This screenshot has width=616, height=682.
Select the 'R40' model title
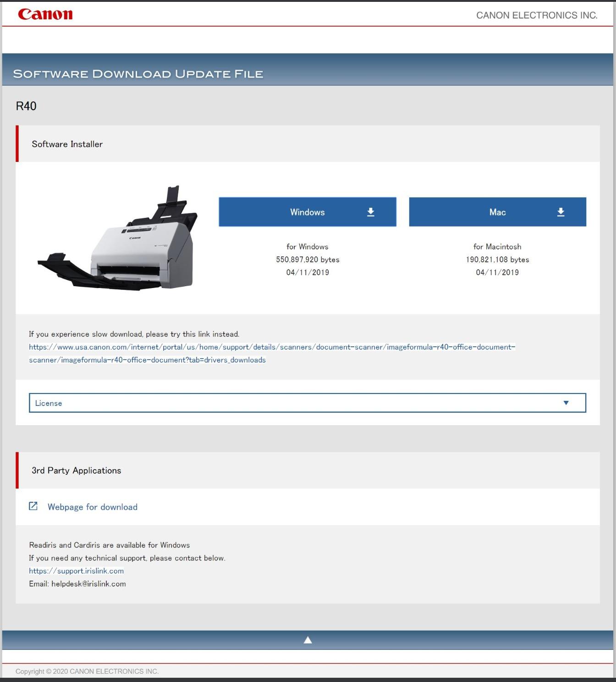click(x=26, y=106)
